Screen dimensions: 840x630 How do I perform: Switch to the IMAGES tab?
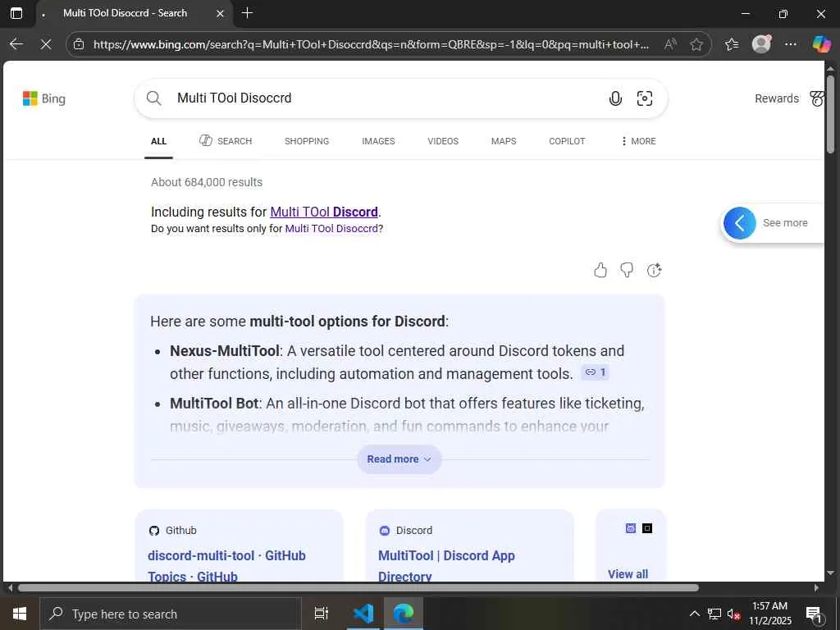tap(378, 141)
